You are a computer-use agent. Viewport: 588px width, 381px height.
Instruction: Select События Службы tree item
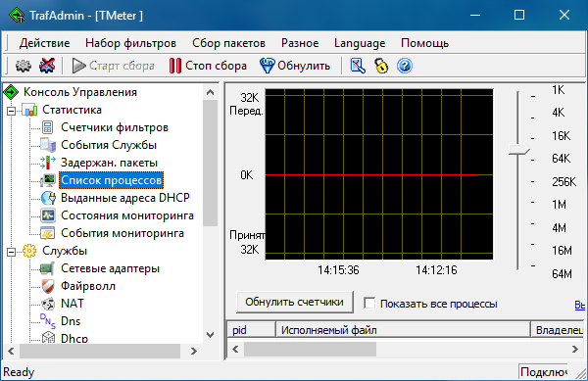click(x=109, y=145)
